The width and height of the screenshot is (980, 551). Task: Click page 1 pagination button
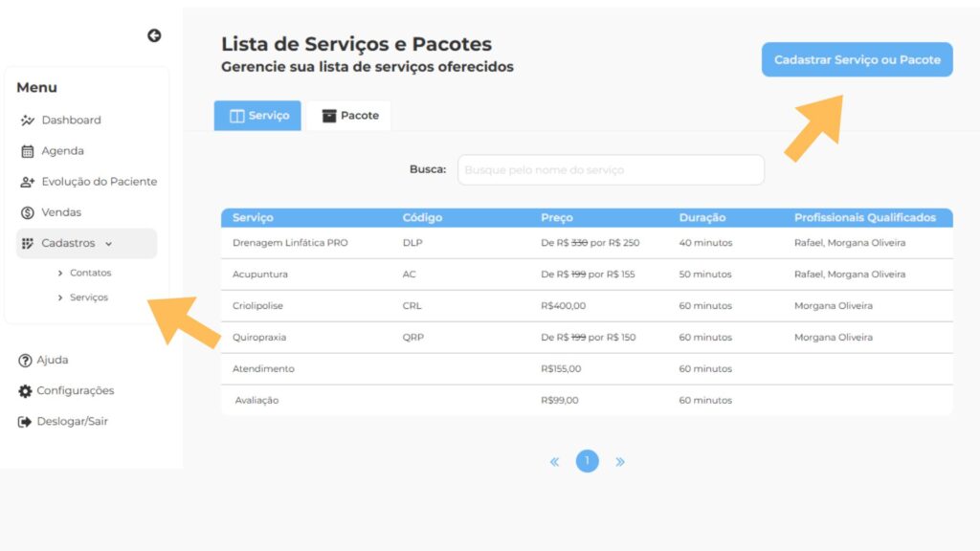pos(587,461)
